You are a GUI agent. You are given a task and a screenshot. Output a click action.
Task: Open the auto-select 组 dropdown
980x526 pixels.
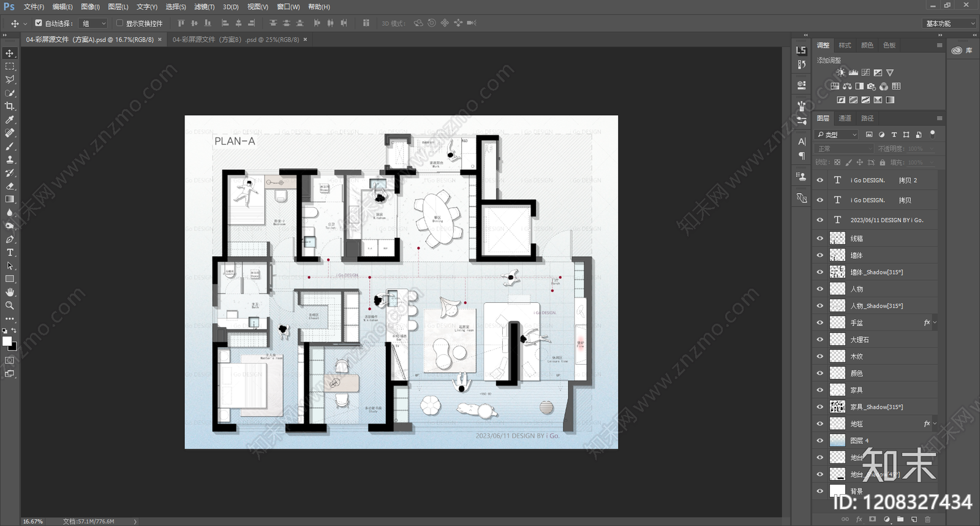(x=94, y=23)
